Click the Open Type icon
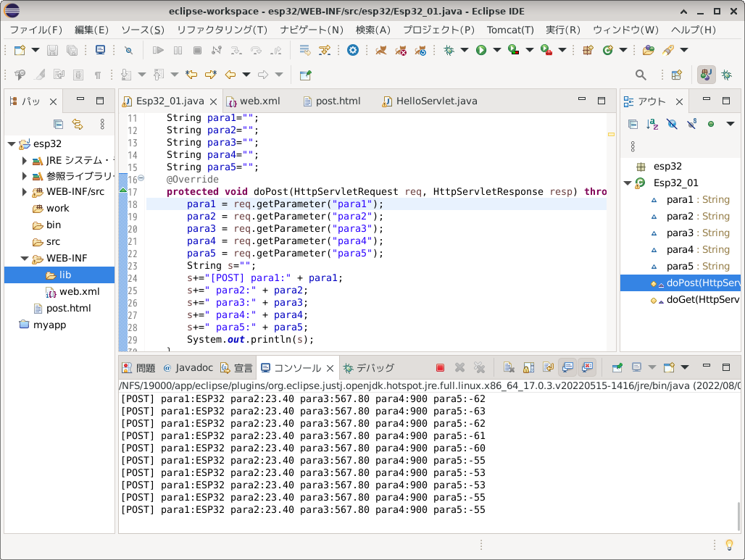Viewport: 745px width, 560px height. (x=648, y=50)
